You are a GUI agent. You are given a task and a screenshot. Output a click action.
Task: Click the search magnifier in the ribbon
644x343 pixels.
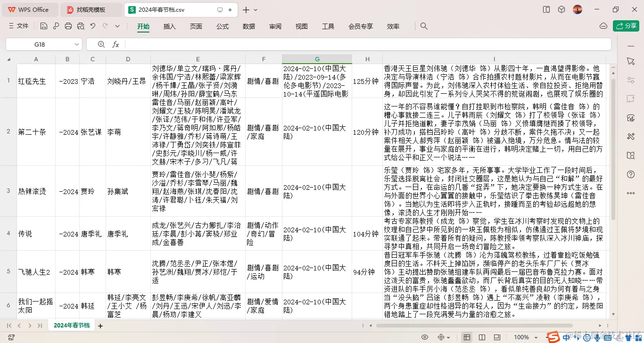(424, 26)
